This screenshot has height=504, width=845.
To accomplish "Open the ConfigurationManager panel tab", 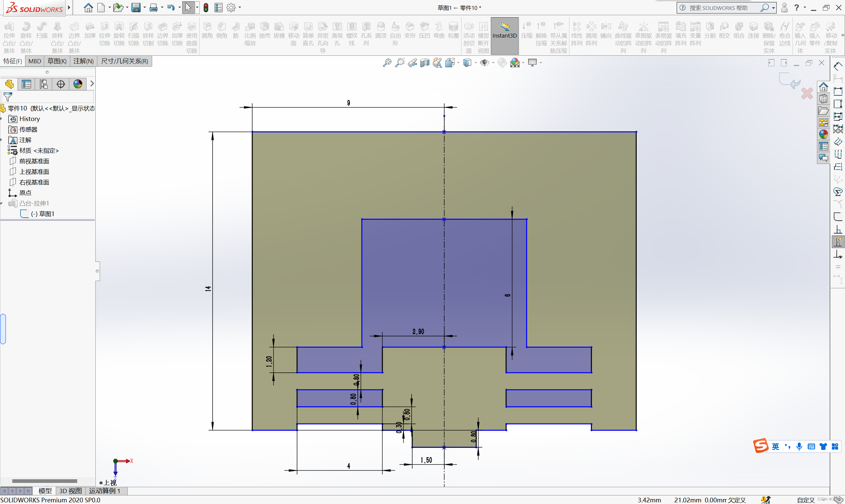I will coord(44,84).
